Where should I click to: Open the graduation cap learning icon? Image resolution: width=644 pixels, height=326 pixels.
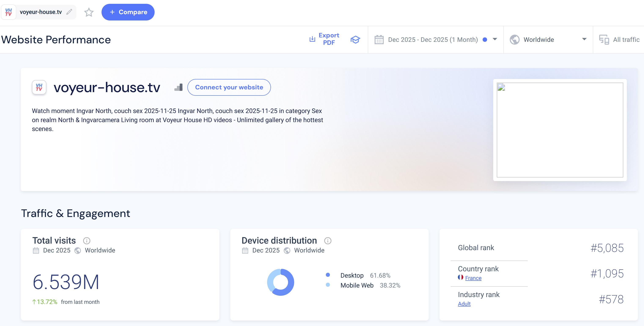click(x=355, y=40)
